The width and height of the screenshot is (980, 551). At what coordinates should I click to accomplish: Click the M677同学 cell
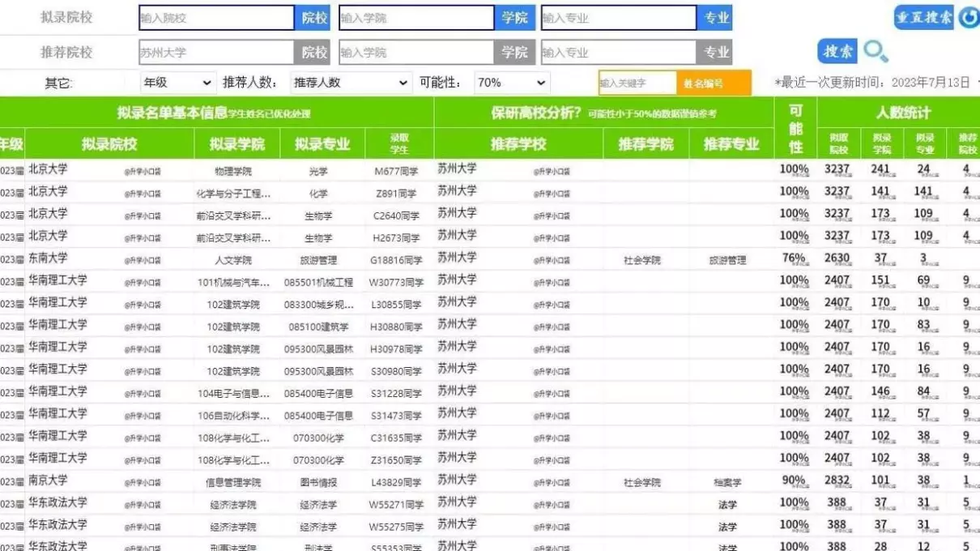tap(397, 172)
